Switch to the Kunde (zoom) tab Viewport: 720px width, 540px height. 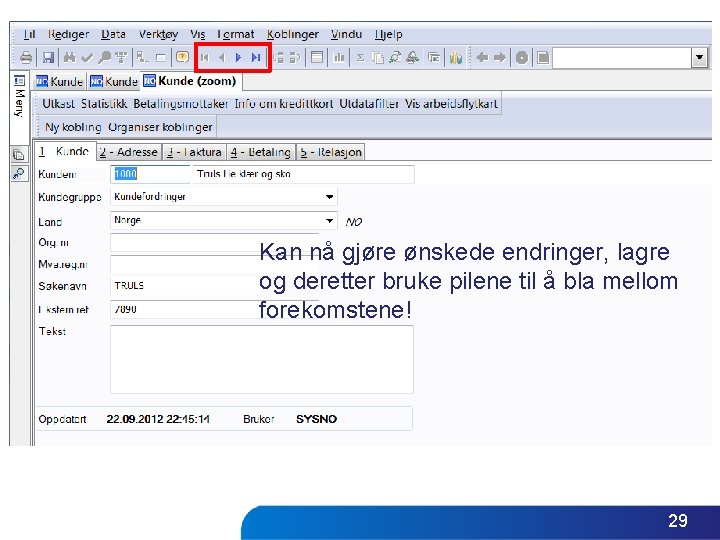click(191, 81)
